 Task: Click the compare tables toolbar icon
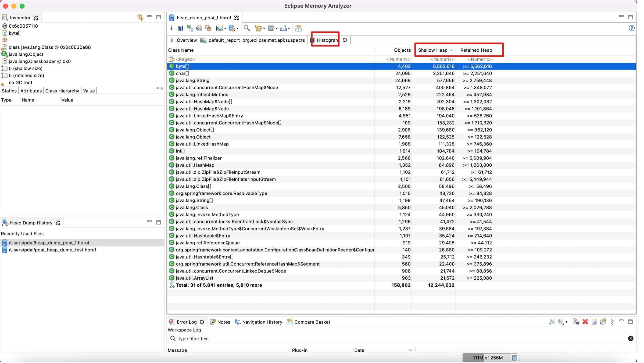298,28
